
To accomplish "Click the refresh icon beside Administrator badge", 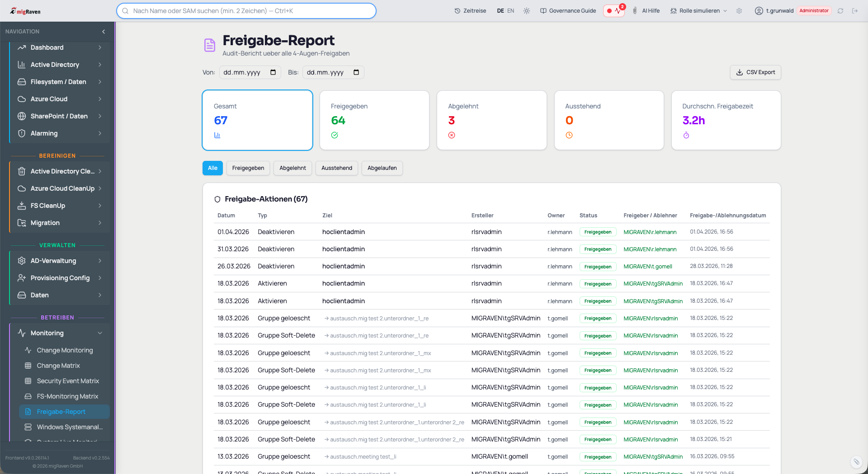I will pos(840,11).
